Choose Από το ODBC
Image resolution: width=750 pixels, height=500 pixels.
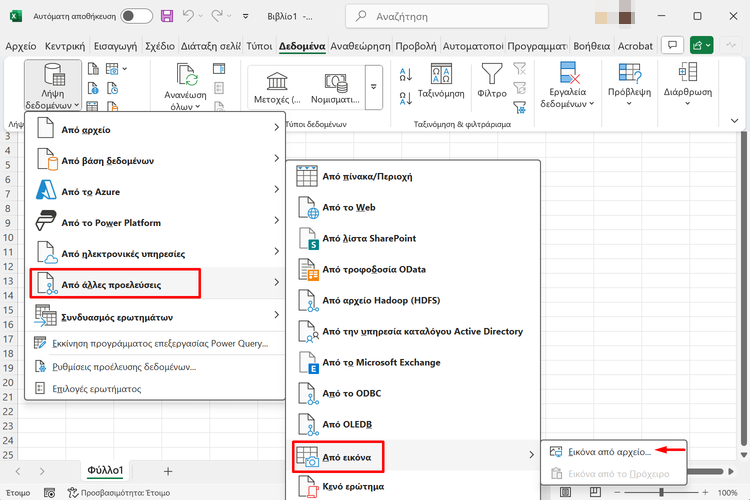[413, 393]
